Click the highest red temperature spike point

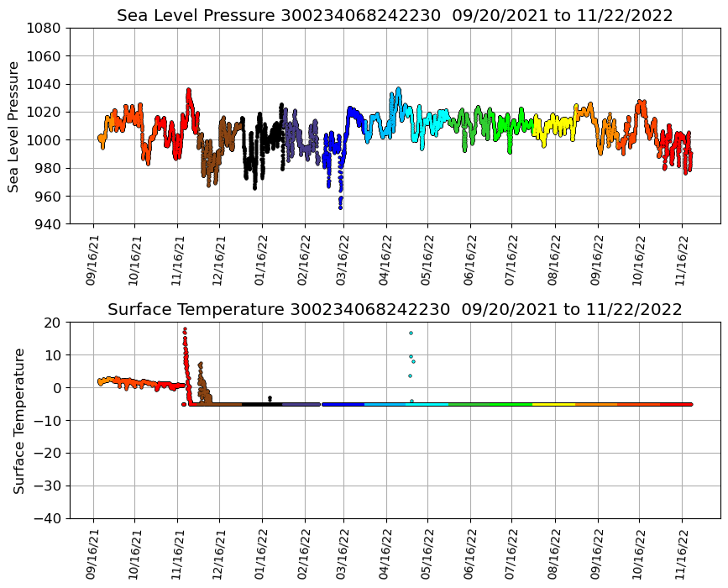185,329
